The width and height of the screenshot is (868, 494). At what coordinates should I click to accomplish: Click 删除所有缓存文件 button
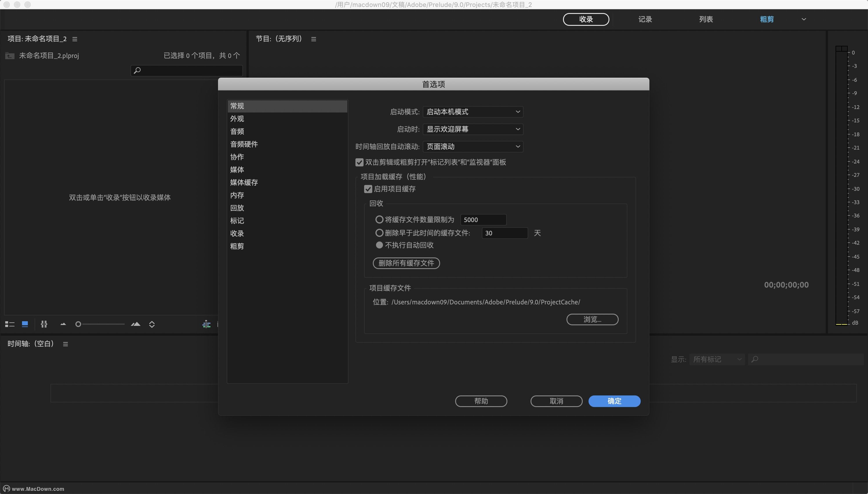pos(406,263)
